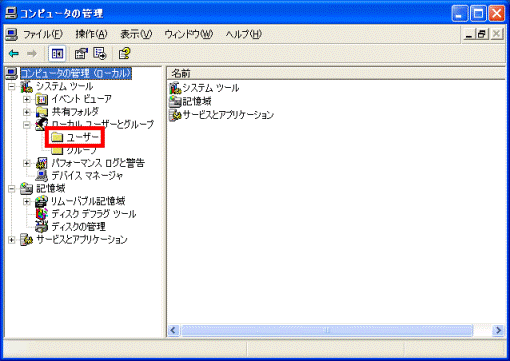Viewport: 510px width, 361px height.
Task: Click the 名前 column header
Action: pyautogui.click(x=336, y=73)
